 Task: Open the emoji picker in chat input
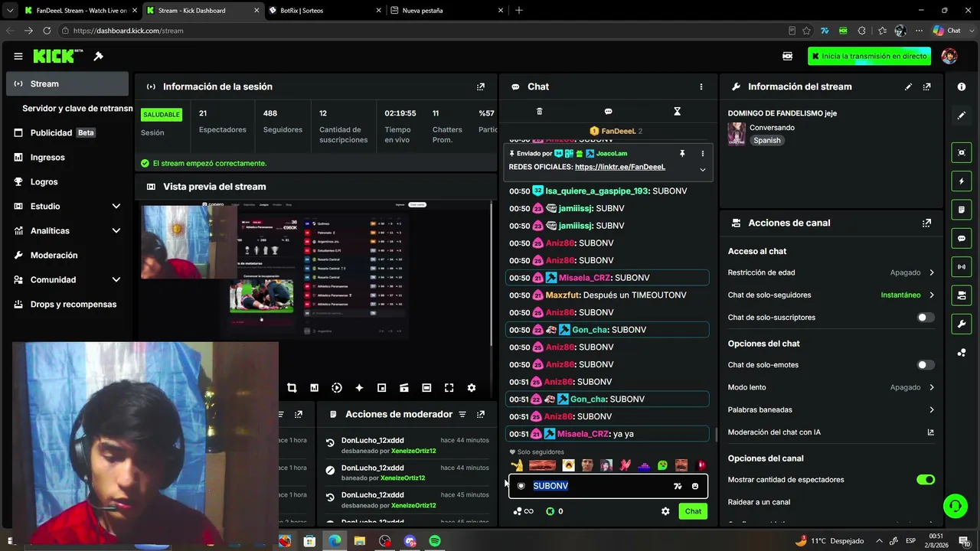[695, 486]
